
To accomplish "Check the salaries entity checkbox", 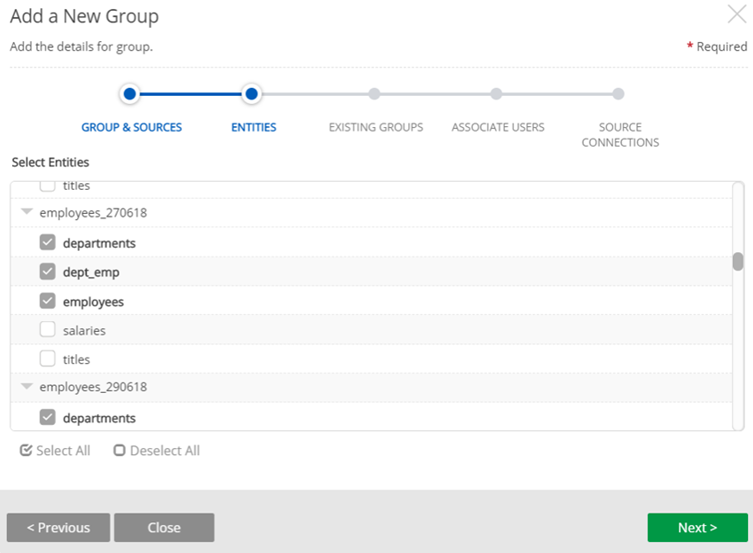I will click(x=47, y=329).
